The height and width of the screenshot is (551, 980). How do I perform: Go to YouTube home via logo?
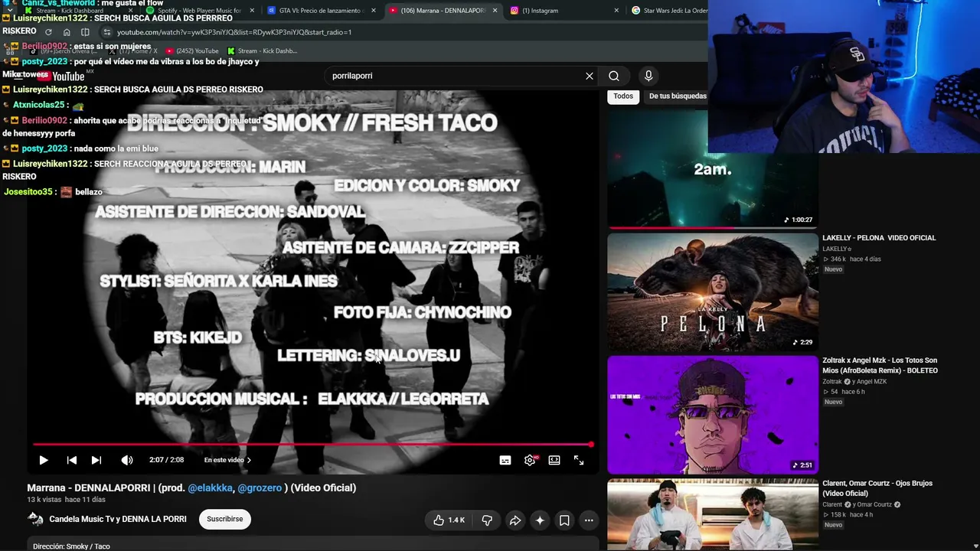point(62,76)
